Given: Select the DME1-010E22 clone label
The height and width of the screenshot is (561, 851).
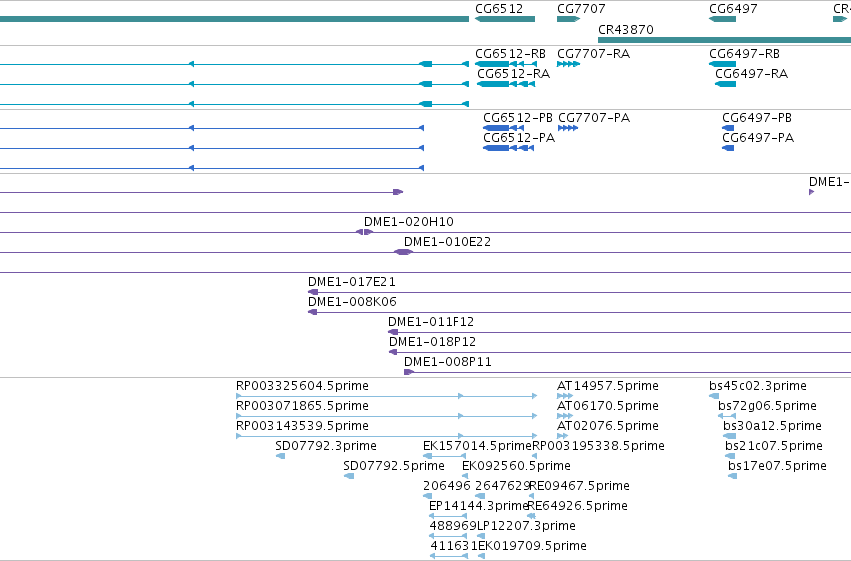Looking at the screenshot, I should coord(447,242).
